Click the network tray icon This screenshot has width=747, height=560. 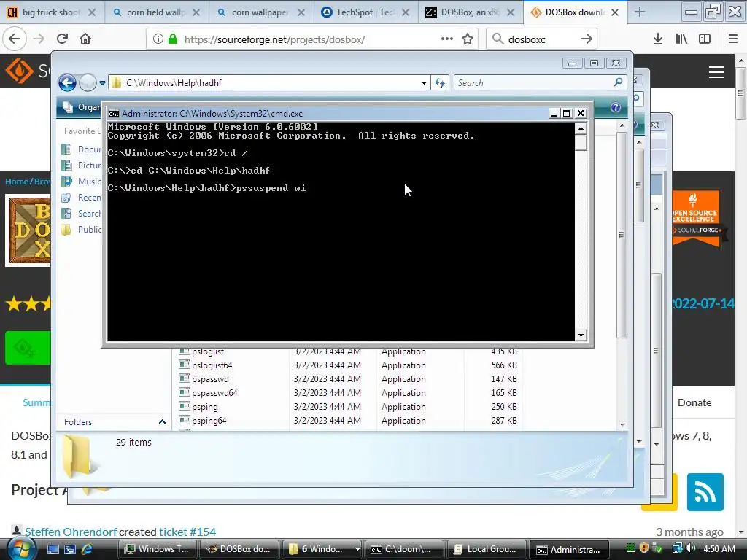pyautogui.click(x=678, y=548)
